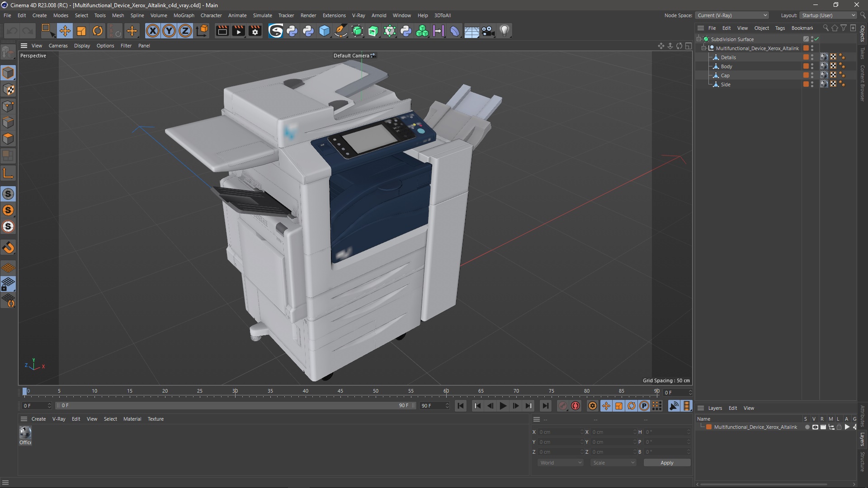Open the Node Space dropdown
Image resolution: width=868 pixels, height=488 pixels.
(x=732, y=15)
